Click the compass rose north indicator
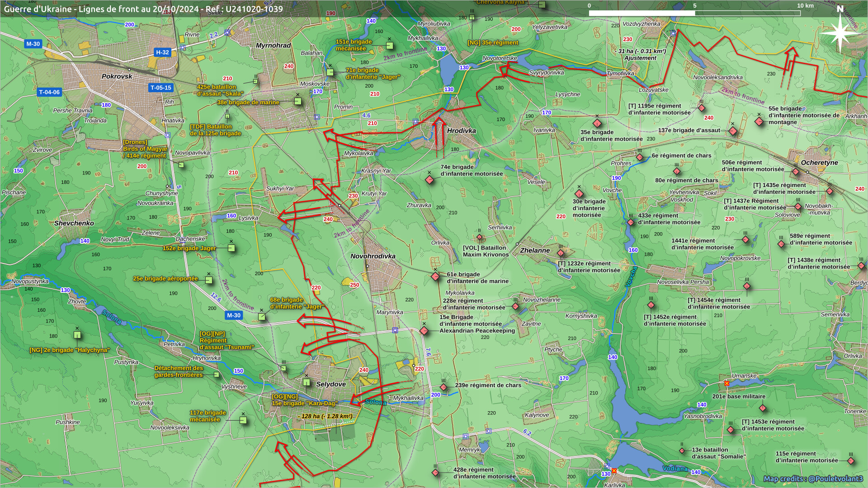The height and width of the screenshot is (488, 868). [x=840, y=30]
